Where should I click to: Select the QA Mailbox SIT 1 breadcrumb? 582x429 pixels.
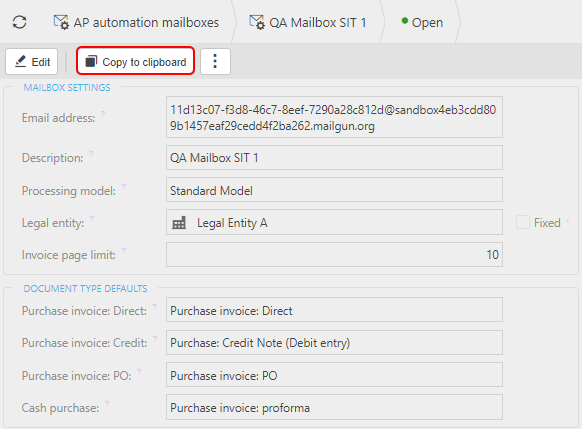[308, 22]
